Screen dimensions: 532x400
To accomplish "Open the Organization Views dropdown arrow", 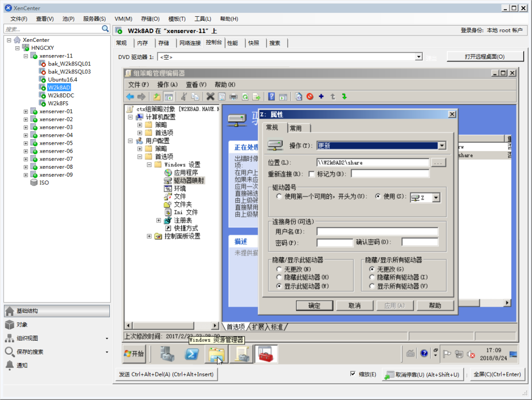I will pyautogui.click(x=107, y=338).
